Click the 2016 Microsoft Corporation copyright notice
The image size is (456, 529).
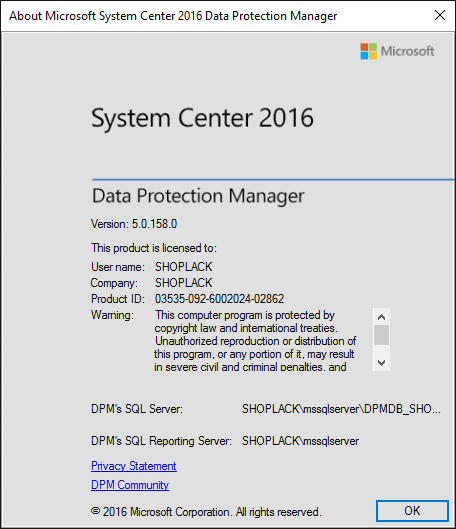click(206, 512)
